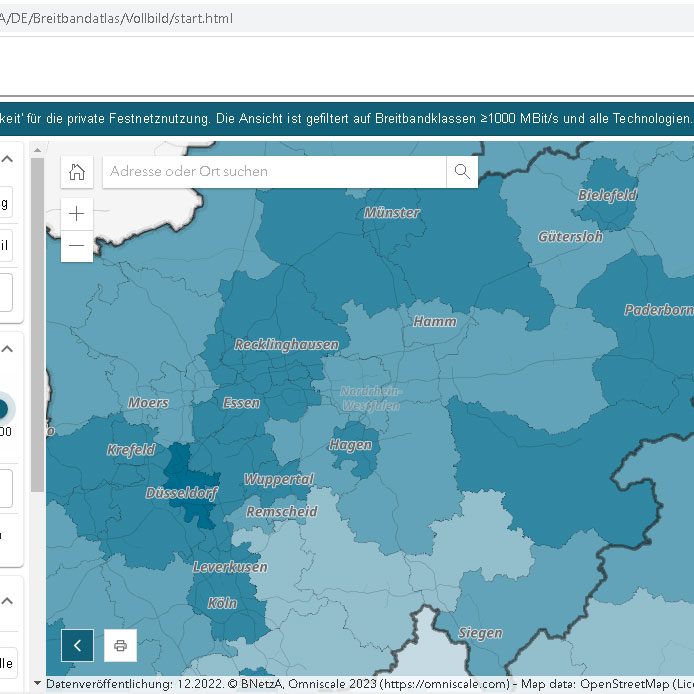Print the map with printer icon
The image size is (694, 694).
(x=120, y=645)
